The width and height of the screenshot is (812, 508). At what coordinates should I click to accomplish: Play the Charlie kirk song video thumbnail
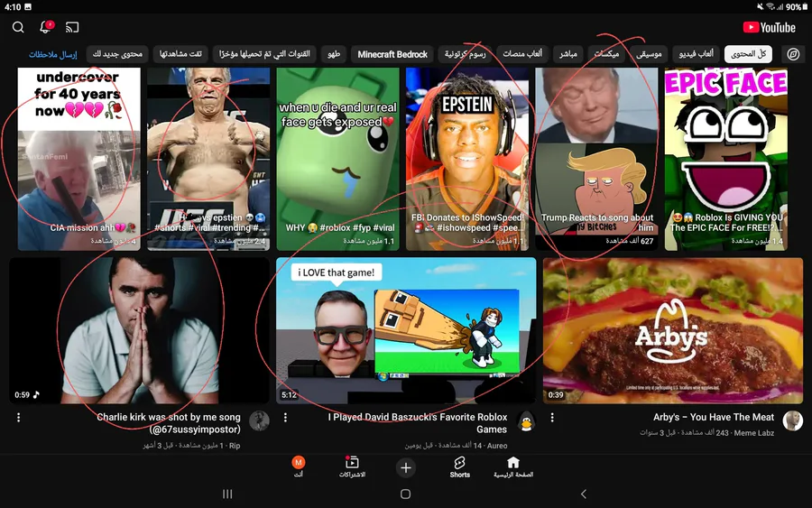click(139, 330)
